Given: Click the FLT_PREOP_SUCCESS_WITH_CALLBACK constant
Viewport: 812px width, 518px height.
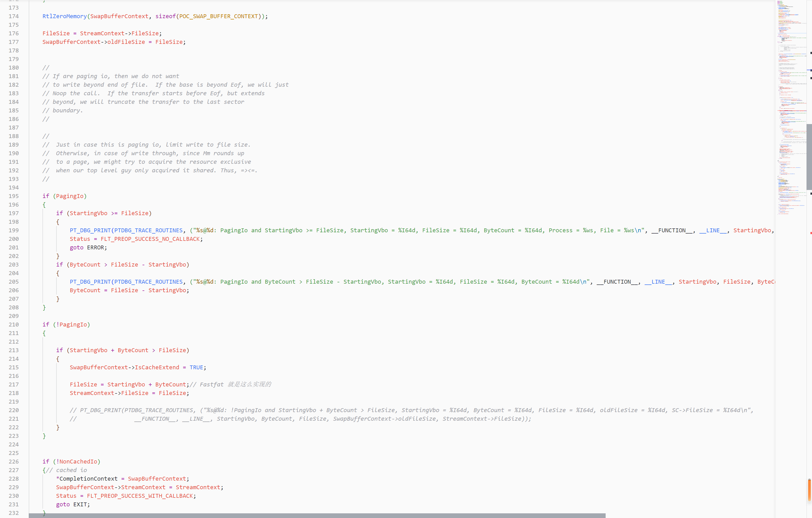Looking at the screenshot, I should [141, 496].
